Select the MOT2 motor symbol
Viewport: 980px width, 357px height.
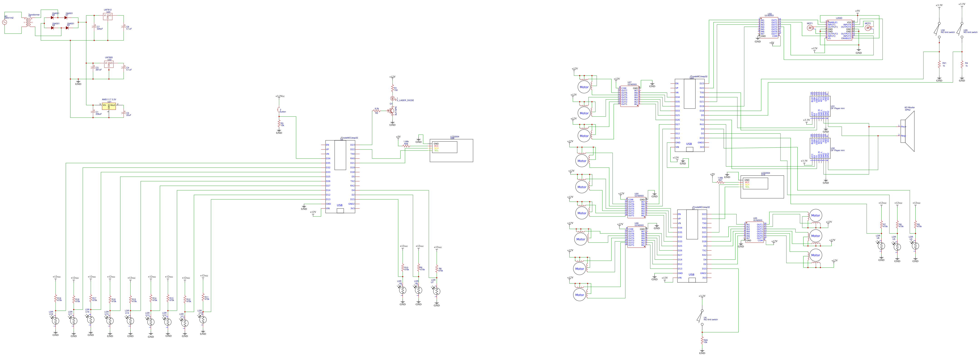868,28
